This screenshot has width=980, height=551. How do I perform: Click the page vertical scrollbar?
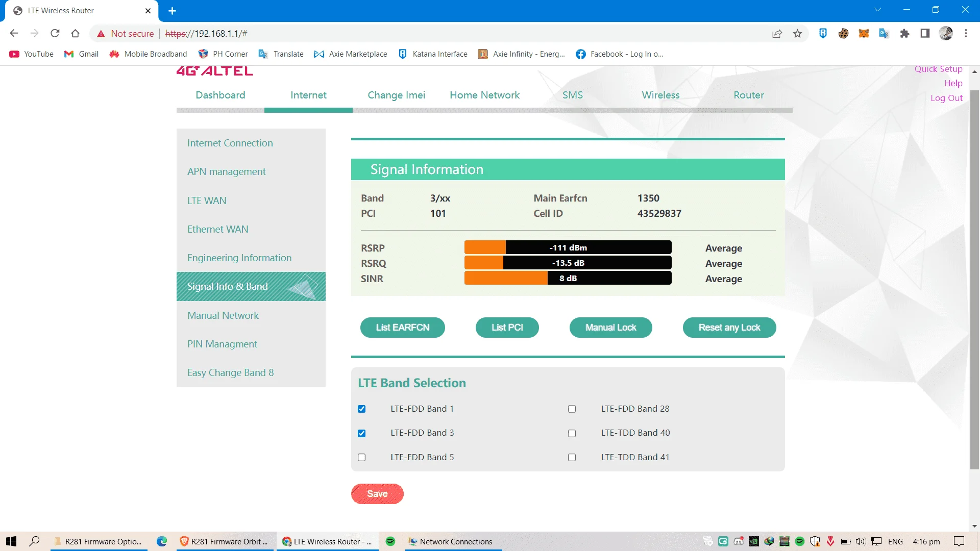click(974, 280)
